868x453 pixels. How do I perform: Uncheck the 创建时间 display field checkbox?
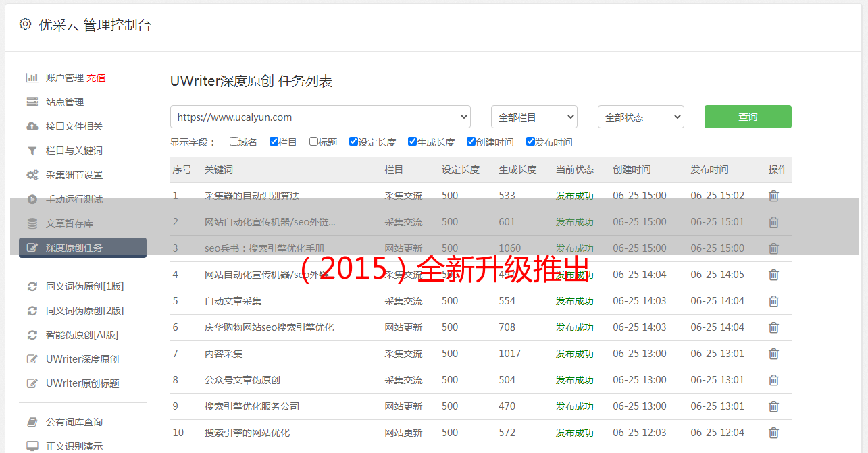coord(471,142)
